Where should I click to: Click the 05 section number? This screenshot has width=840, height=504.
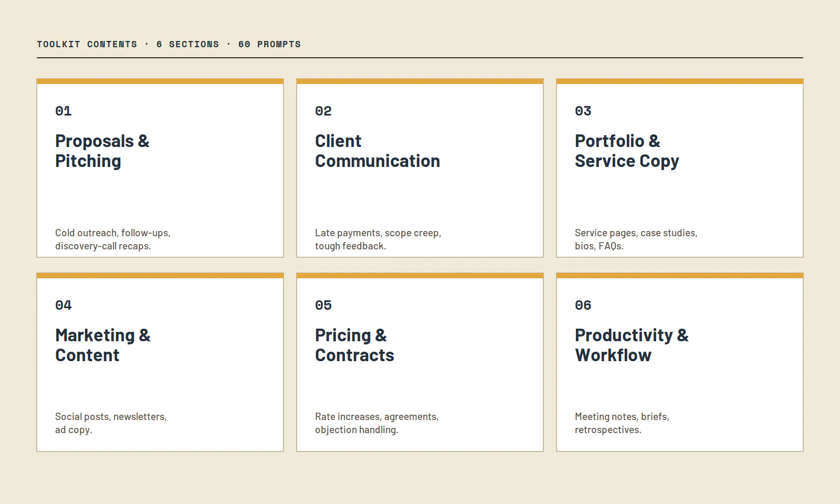coord(323,306)
